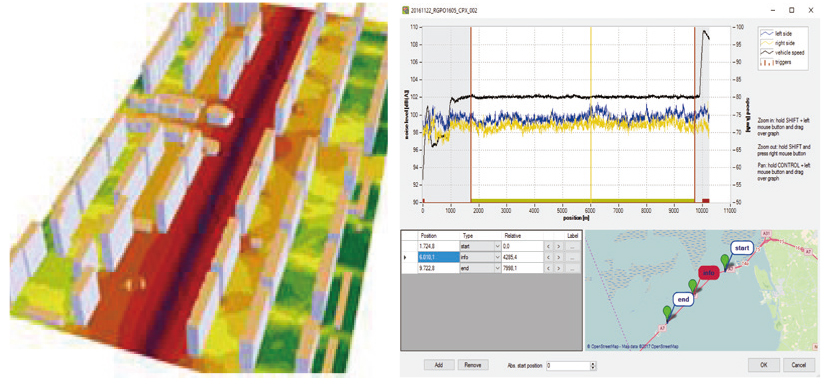Open label editor (...) for start row
This screenshot has width=824, height=384.
(572, 246)
